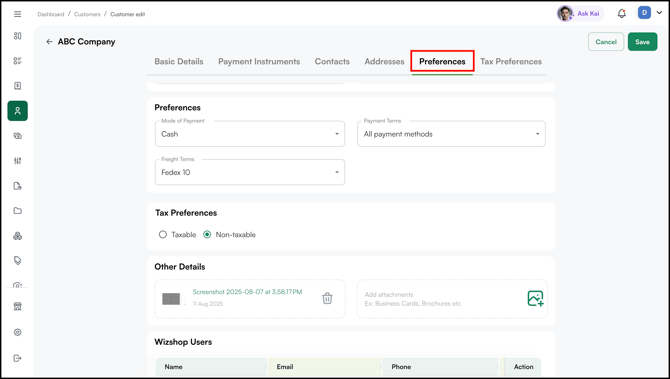Viewport: 670px width, 379px height.
Task: Open the Payment Terms dropdown
Action: coord(451,134)
